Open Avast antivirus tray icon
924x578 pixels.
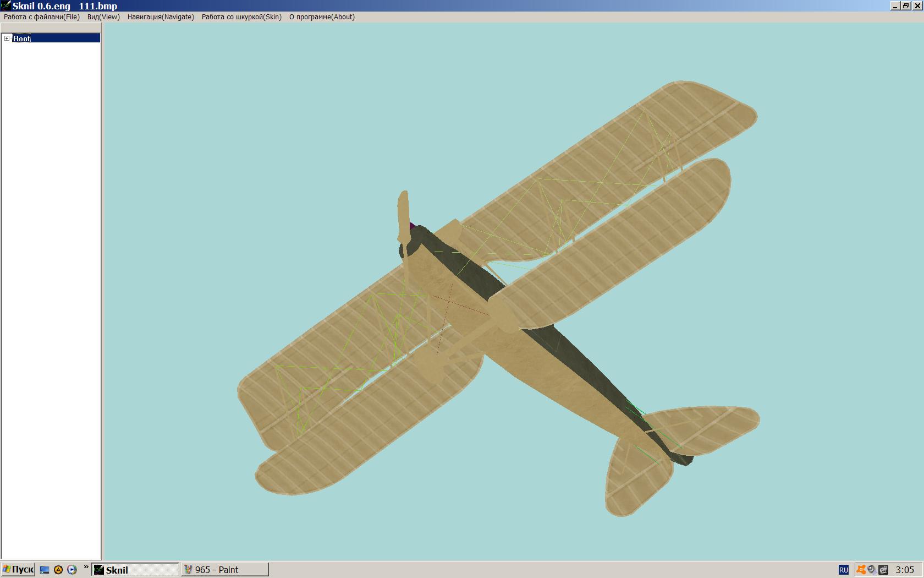(861, 570)
